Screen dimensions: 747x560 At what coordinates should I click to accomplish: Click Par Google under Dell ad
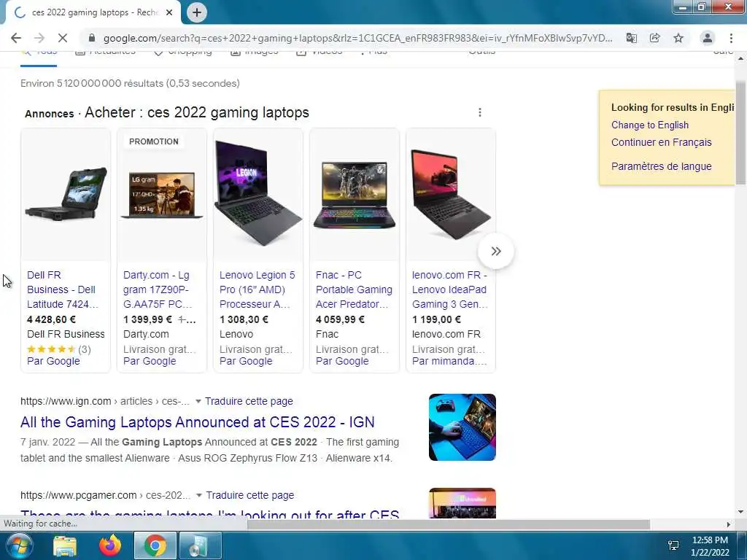[53, 362]
